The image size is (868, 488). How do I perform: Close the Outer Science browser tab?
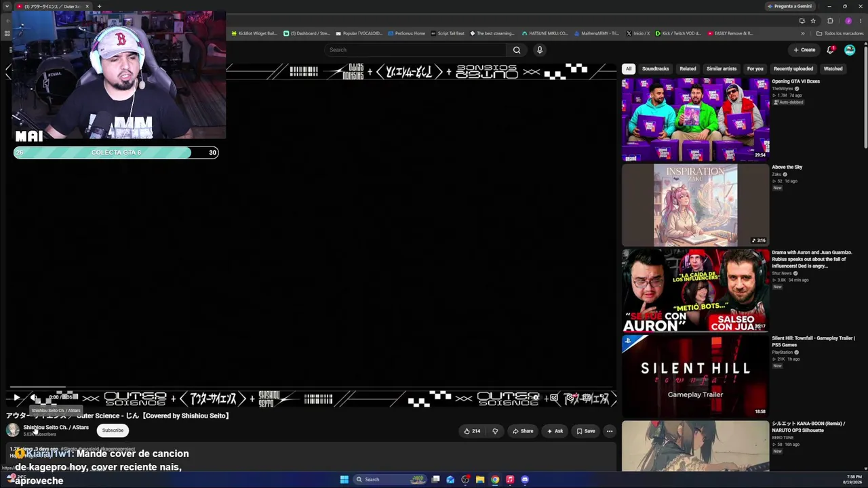click(x=87, y=6)
